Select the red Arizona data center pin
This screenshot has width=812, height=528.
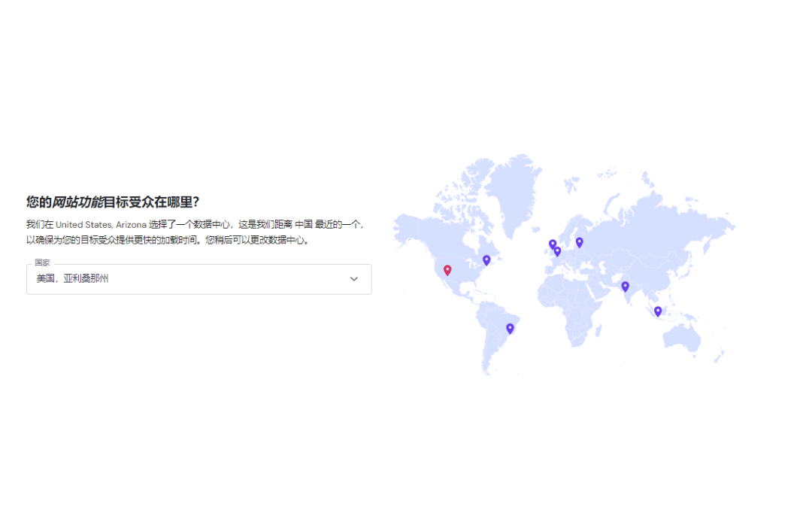point(447,270)
